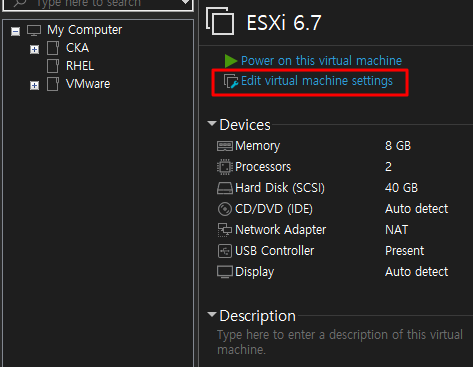Viewport: 473px width, 367px height.
Task: Click the CD/DVD (IDE) label
Action: tap(274, 209)
